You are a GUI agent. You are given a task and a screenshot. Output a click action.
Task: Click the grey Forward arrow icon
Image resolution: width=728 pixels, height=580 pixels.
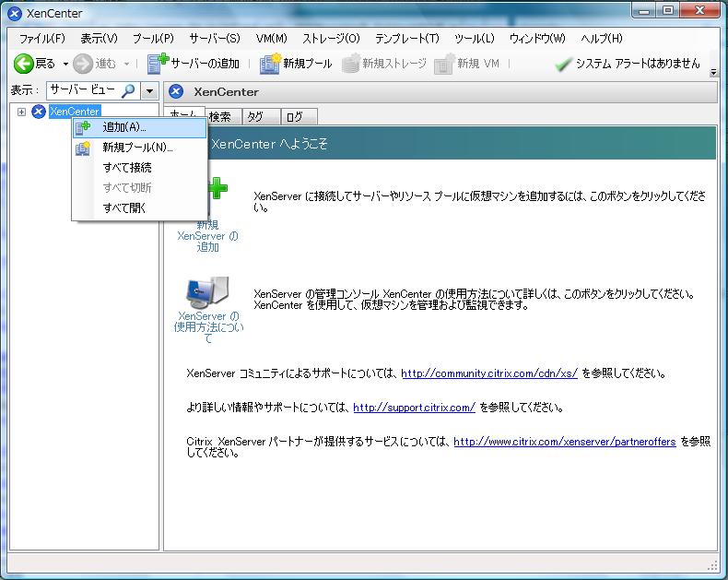83,64
